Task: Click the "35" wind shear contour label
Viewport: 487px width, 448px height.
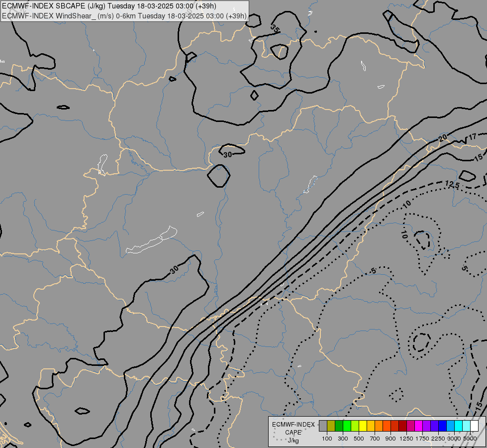Action: coord(275,29)
